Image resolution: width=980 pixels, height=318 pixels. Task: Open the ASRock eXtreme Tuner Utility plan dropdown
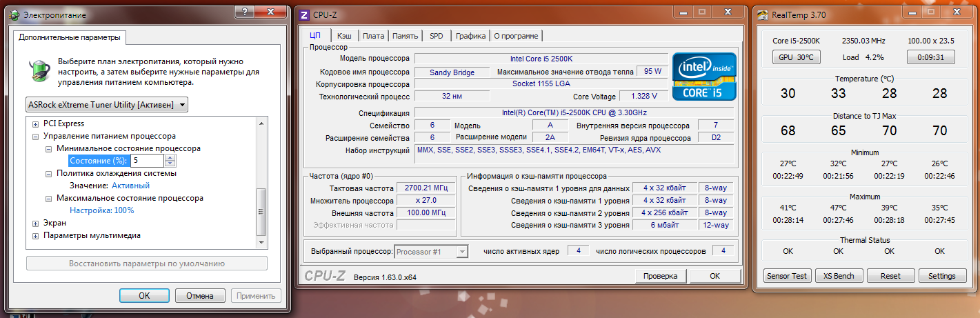coord(107,105)
